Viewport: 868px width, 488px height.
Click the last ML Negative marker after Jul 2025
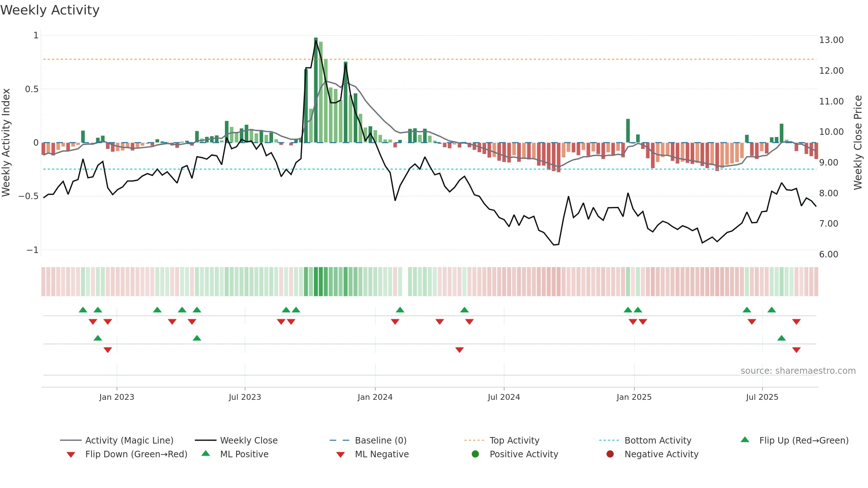click(796, 350)
